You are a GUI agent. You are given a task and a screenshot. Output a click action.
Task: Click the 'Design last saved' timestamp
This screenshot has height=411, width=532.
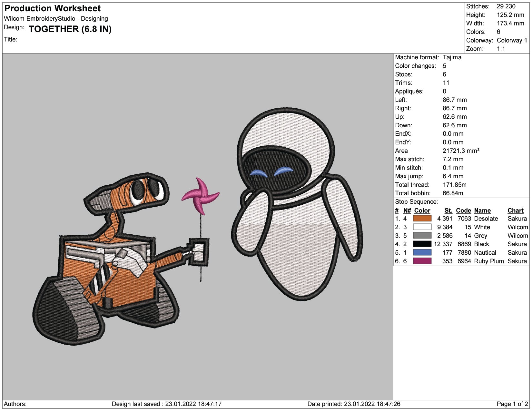[166, 404]
